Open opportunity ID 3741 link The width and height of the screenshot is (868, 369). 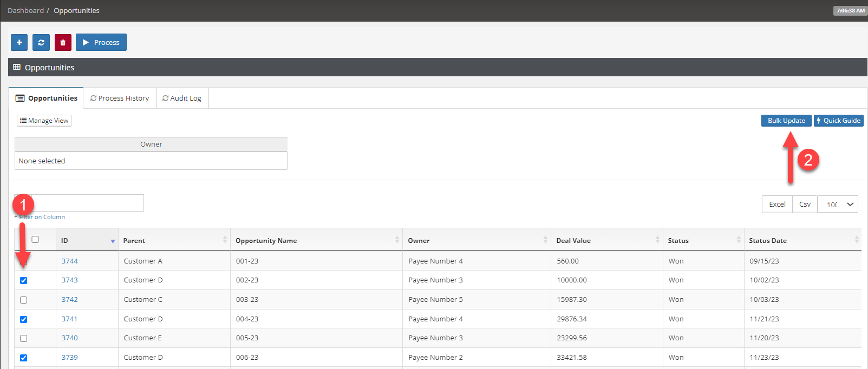point(69,319)
